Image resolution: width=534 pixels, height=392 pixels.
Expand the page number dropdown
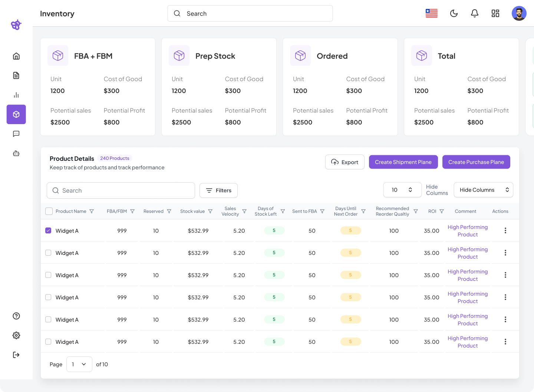(x=79, y=364)
